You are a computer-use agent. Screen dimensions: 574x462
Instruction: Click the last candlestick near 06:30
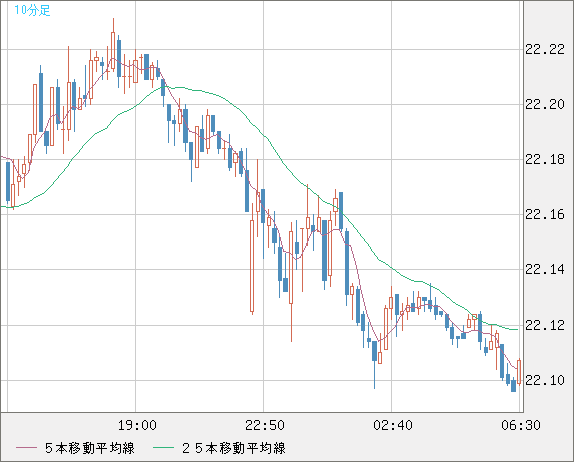point(519,372)
